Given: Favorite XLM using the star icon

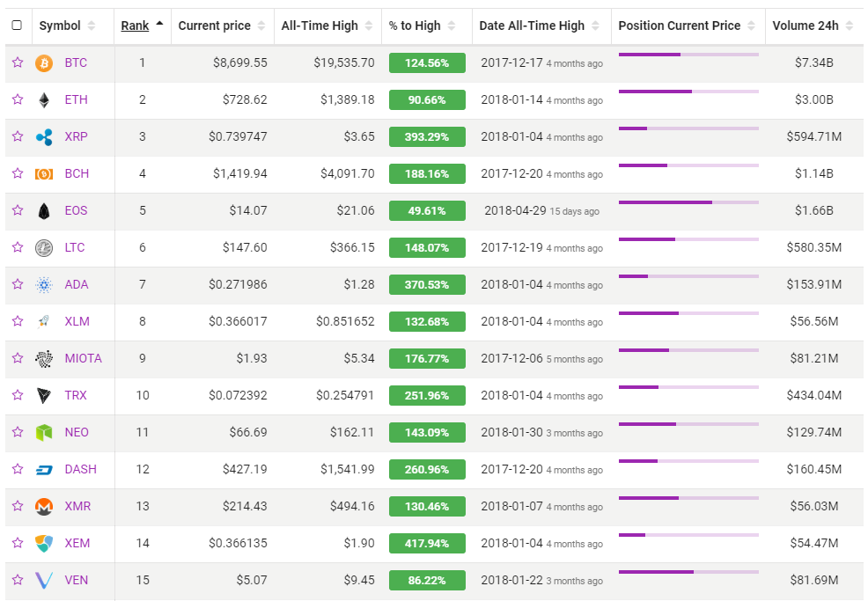Looking at the screenshot, I should [18, 321].
